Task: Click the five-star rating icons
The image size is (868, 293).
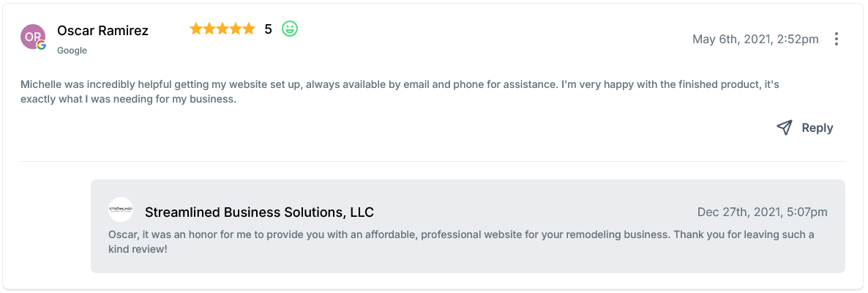Action: click(222, 29)
